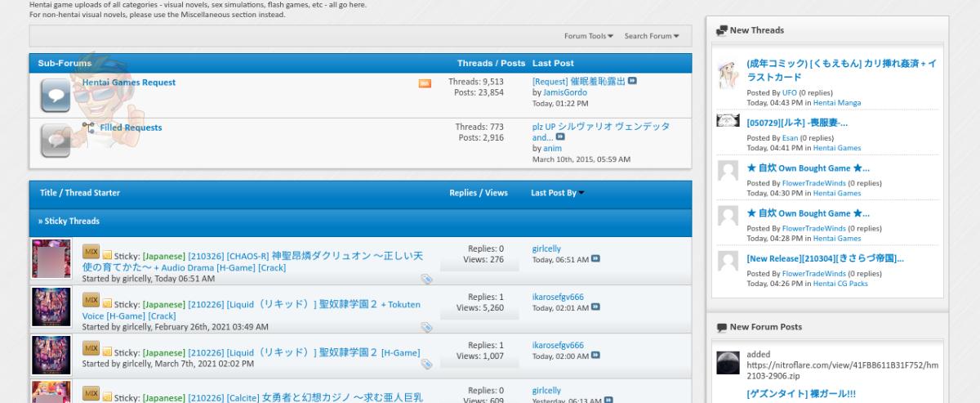Click MIX prefix icon on Calcite thread
The width and height of the screenshot is (980, 403).
[91, 395]
